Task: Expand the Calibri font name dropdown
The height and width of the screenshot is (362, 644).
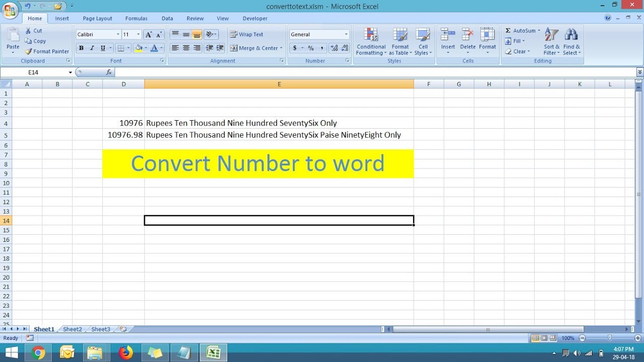Action: click(118, 35)
